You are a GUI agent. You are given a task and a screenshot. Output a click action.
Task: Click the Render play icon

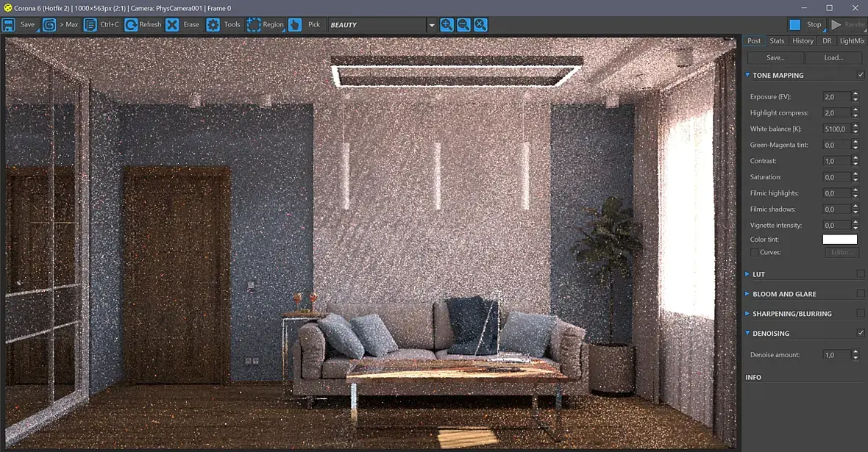click(x=836, y=25)
